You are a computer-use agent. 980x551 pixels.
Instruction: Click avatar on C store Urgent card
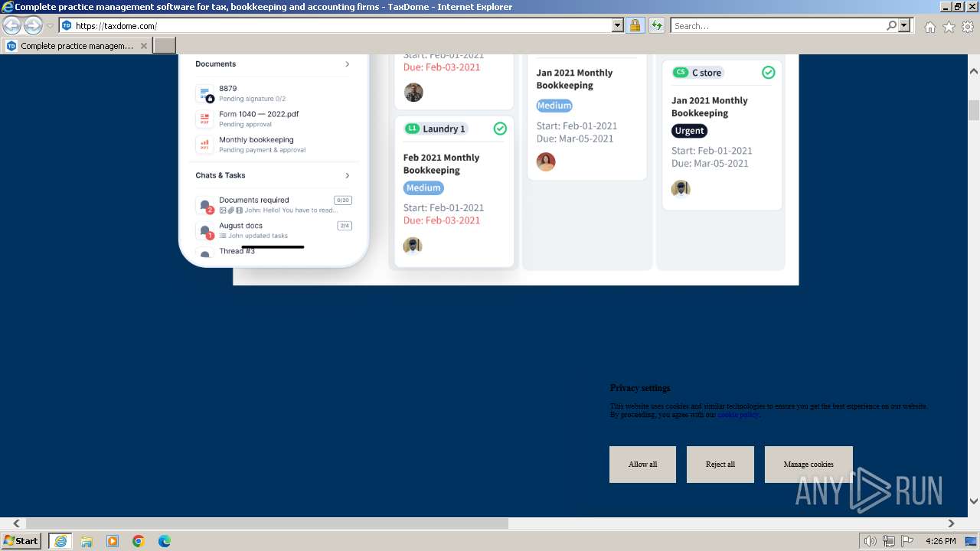681,188
